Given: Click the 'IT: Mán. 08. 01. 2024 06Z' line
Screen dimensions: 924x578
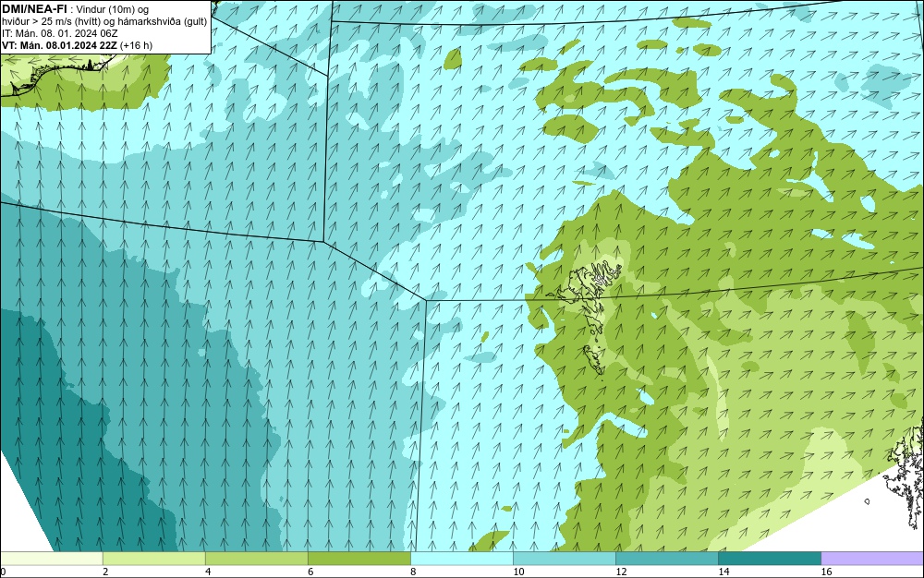Looking at the screenshot, I should click(59, 33).
